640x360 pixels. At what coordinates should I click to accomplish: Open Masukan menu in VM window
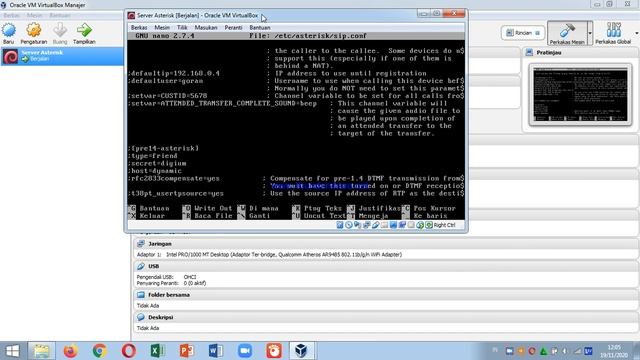206,27
